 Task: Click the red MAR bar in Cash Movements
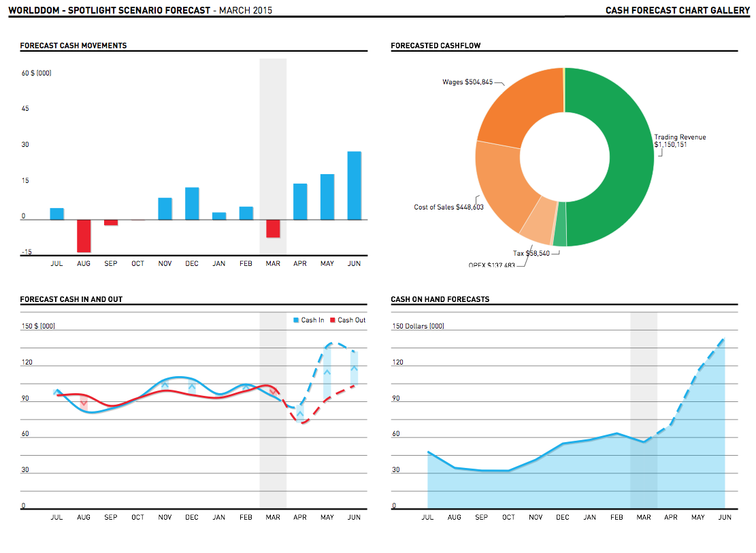[x=273, y=229]
